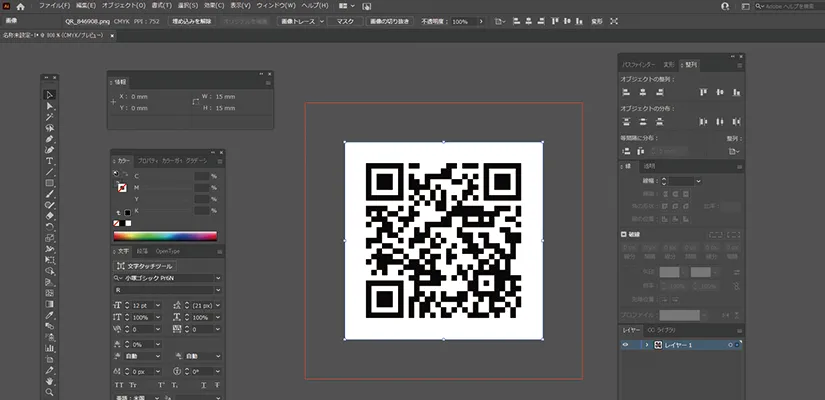Switch to the ライブラリ tab
This screenshot has height=400, width=825.
662,330
